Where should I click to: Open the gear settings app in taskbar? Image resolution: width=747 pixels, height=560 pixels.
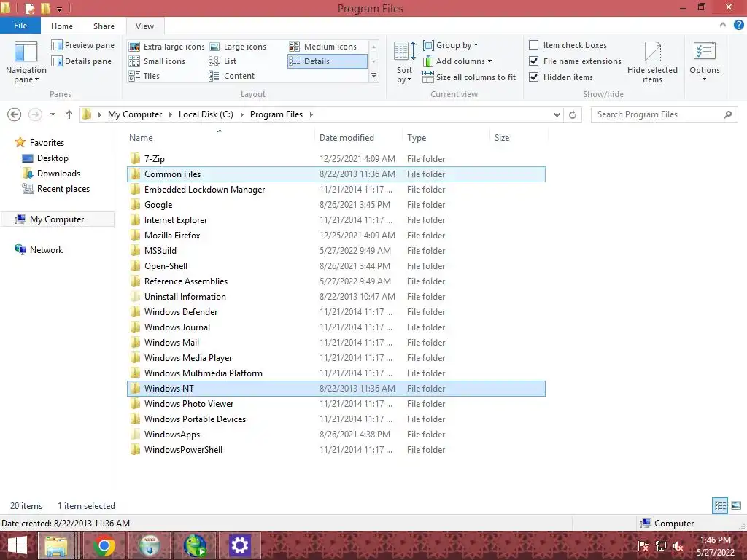coord(239,545)
